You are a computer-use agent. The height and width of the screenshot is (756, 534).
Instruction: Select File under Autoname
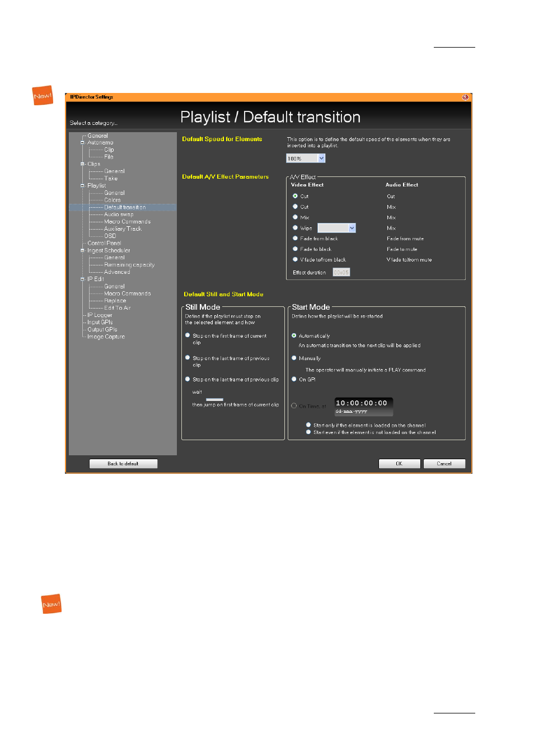pos(109,157)
